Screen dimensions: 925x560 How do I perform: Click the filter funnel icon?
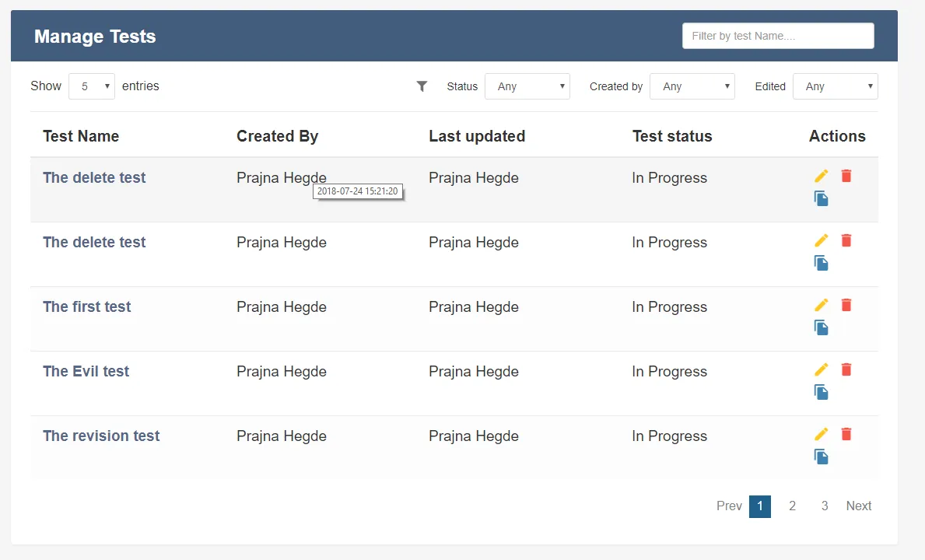[422, 86]
